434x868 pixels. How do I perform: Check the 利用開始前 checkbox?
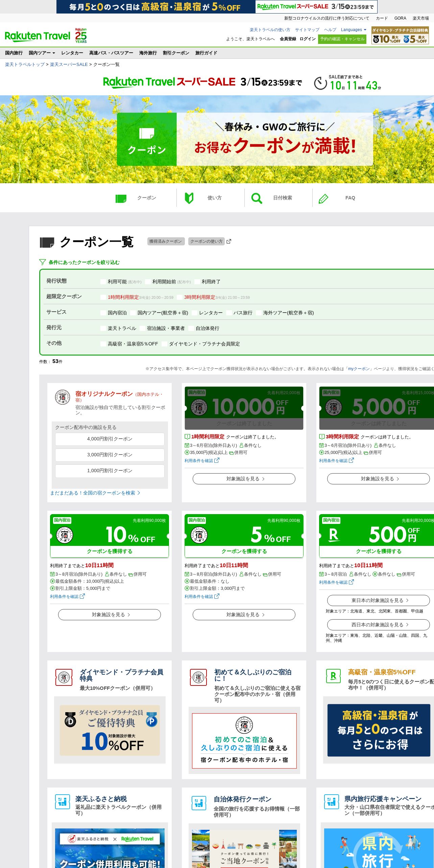click(x=148, y=282)
